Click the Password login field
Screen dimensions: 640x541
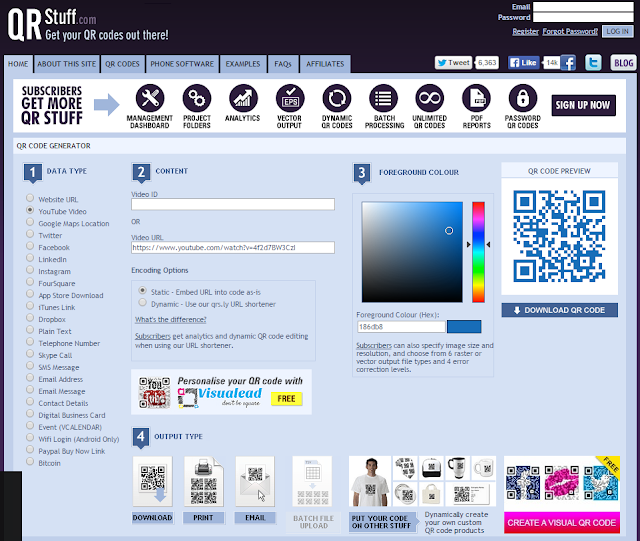(x=583, y=17)
